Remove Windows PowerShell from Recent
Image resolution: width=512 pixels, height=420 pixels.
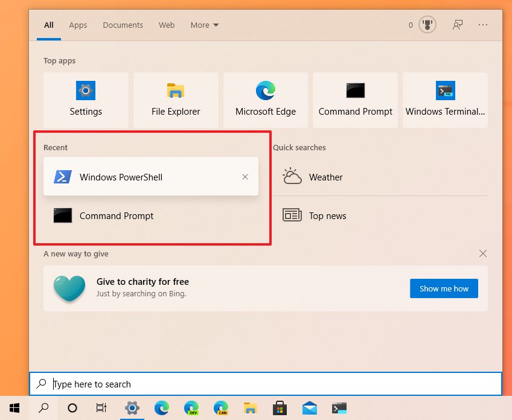[245, 177]
